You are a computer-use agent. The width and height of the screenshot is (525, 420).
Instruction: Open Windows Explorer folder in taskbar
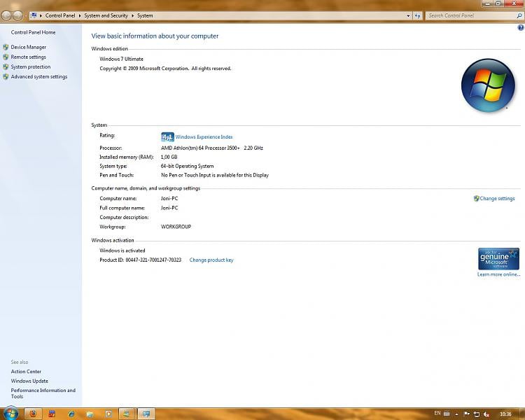[x=90, y=414]
